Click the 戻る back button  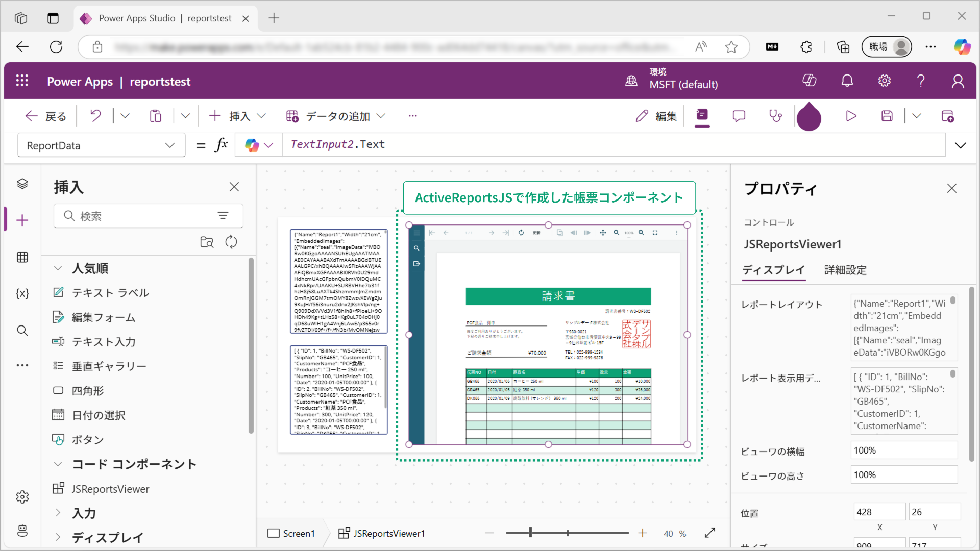45,116
